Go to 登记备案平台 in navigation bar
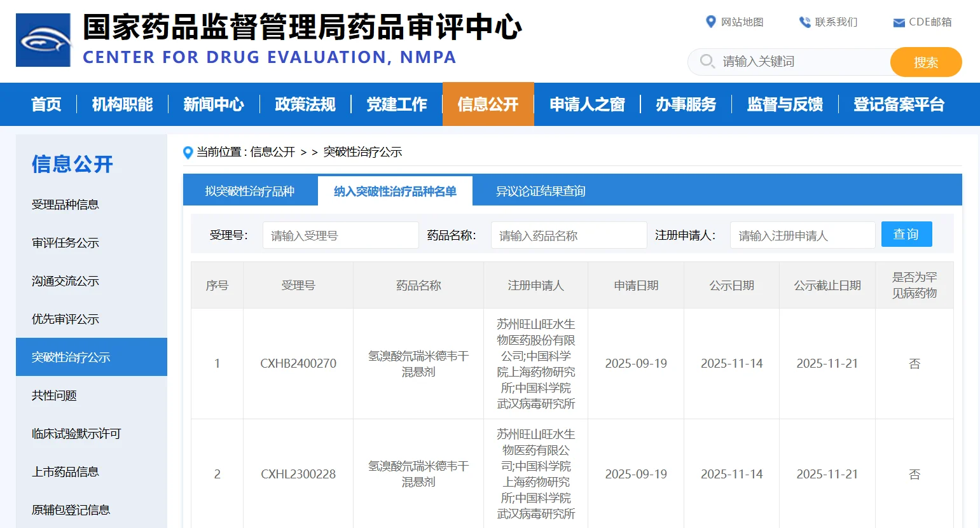 click(x=899, y=104)
